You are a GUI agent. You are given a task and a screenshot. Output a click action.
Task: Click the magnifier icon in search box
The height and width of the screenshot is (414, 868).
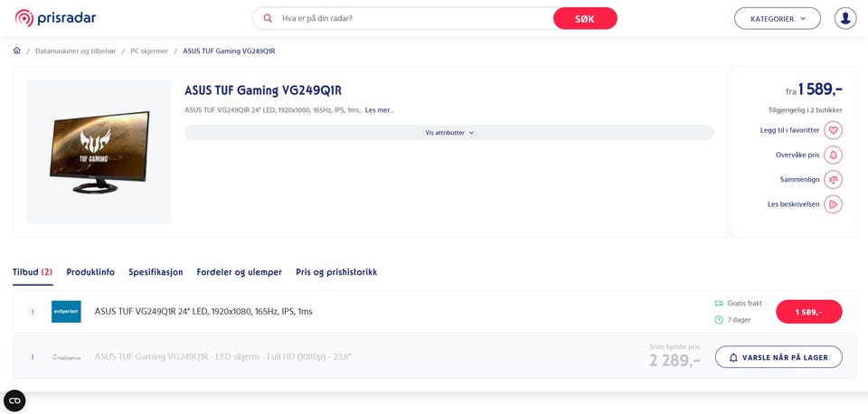point(268,18)
